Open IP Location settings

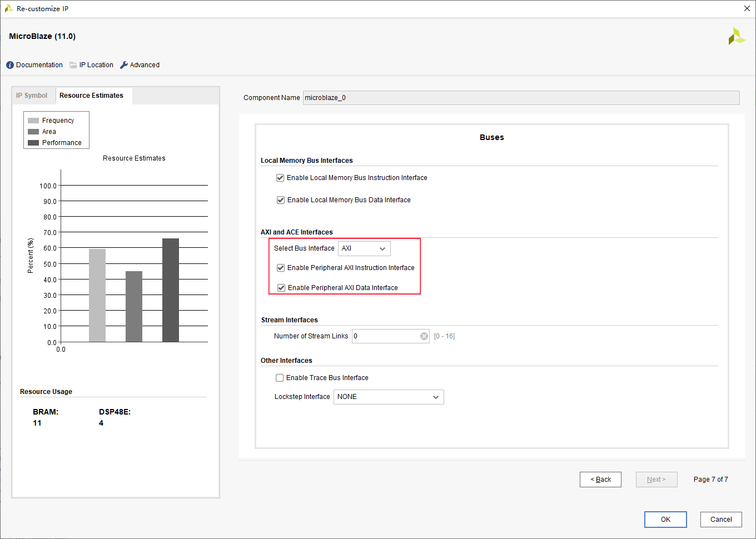click(x=96, y=65)
